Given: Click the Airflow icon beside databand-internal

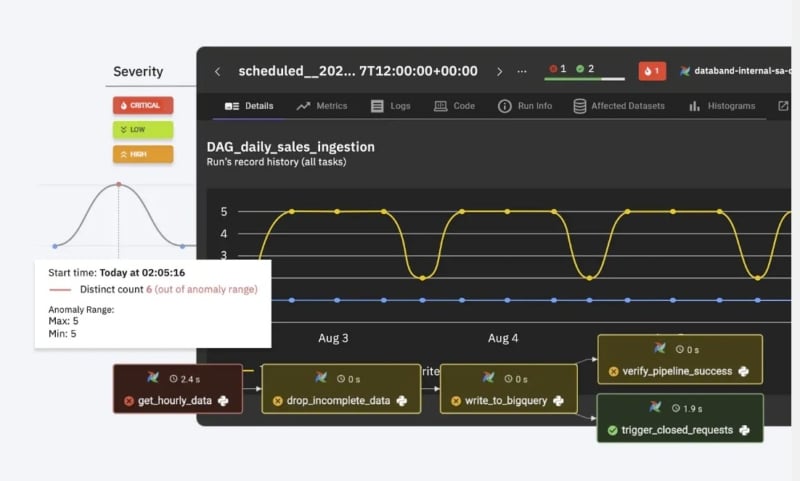Looking at the screenshot, I should (685, 71).
